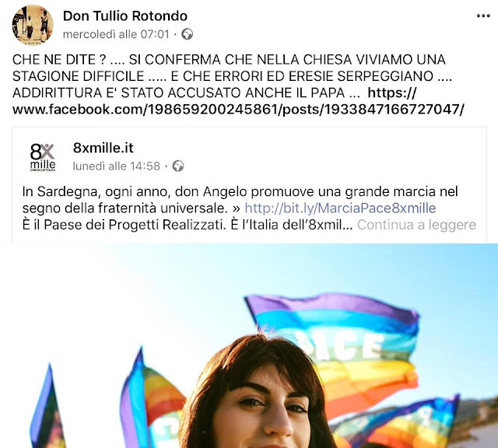Open the lunedì alle 14:58 timestamp
The height and width of the screenshot is (448, 498).
(x=116, y=166)
